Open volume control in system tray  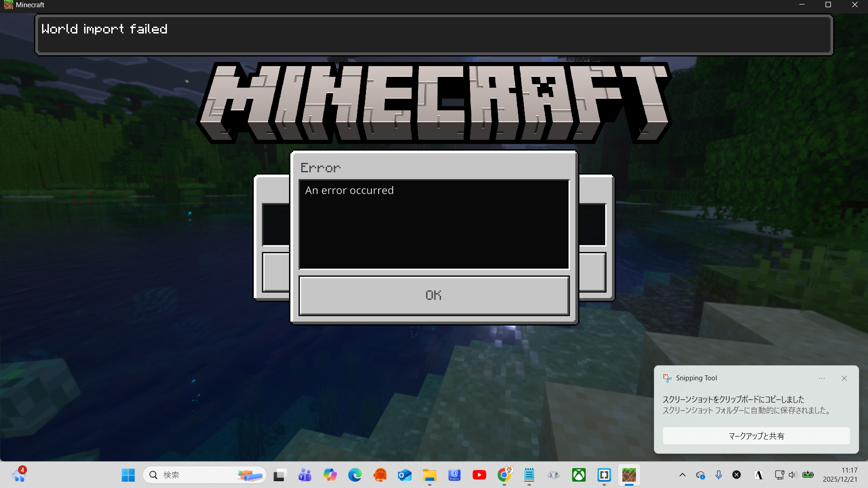[x=792, y=475]
